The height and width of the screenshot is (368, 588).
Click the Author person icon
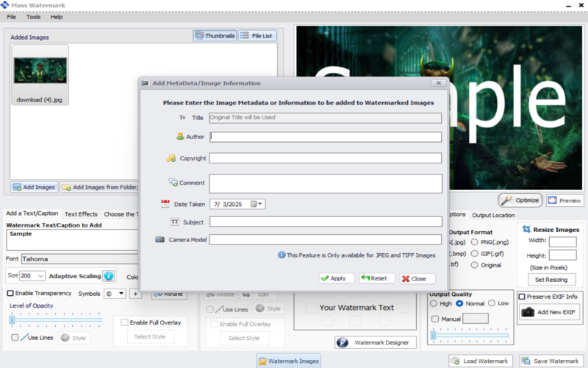180,136
